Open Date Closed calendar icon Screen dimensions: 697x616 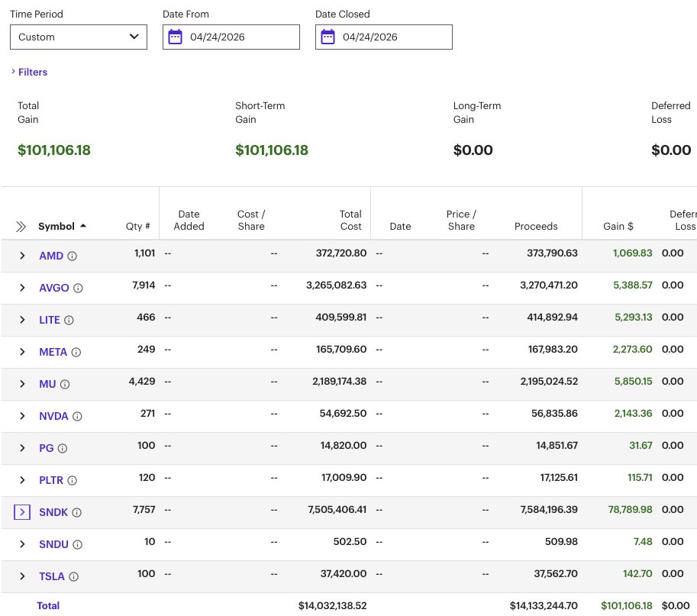tap(328, 37)
